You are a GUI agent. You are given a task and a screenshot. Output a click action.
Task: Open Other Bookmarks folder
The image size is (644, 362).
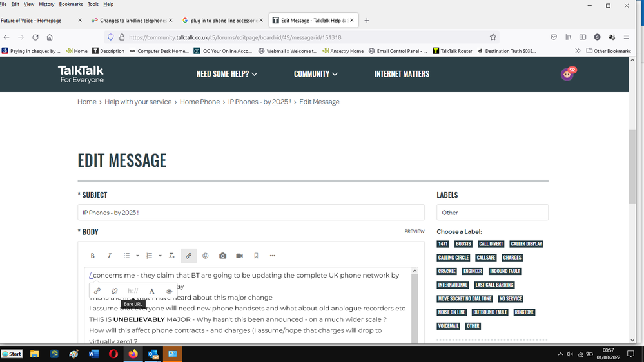coord(609,51)
